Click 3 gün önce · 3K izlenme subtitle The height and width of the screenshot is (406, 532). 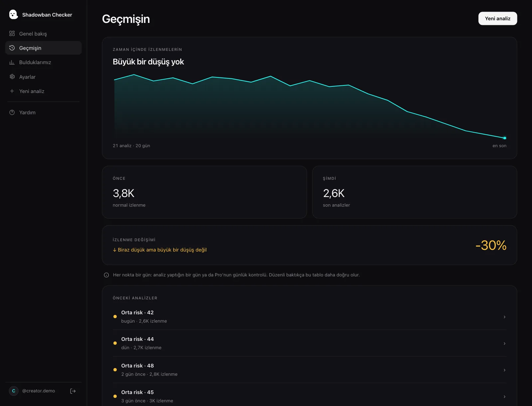(147, 401)
